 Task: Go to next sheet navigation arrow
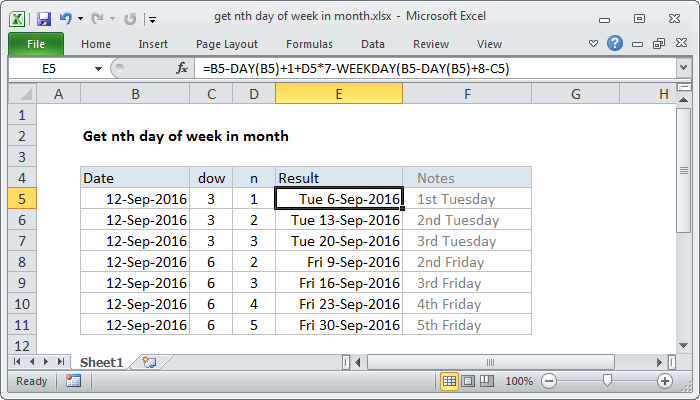click(46, 362)
